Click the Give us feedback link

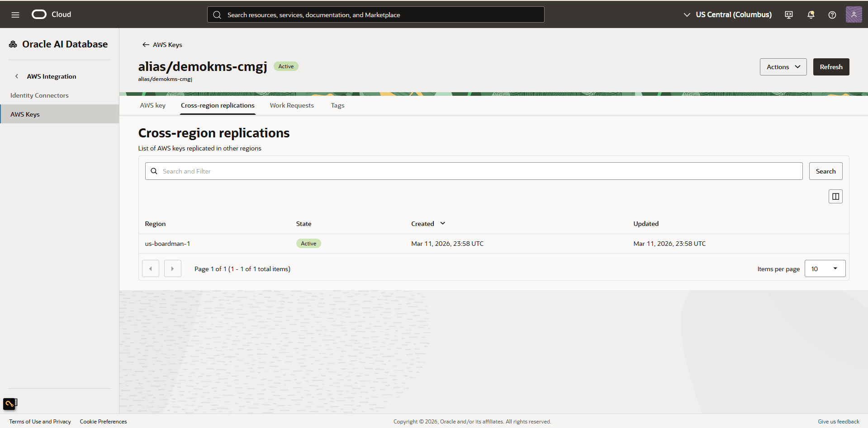(838, 421)
